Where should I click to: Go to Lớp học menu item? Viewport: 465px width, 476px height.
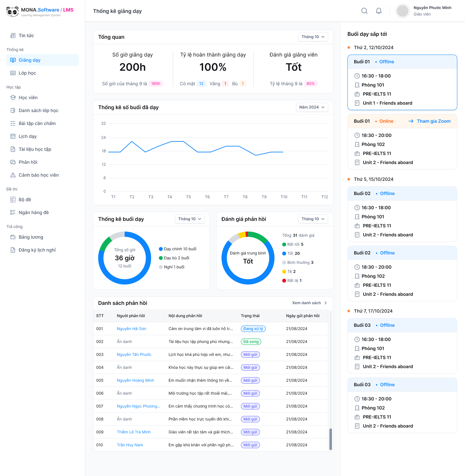27,73
